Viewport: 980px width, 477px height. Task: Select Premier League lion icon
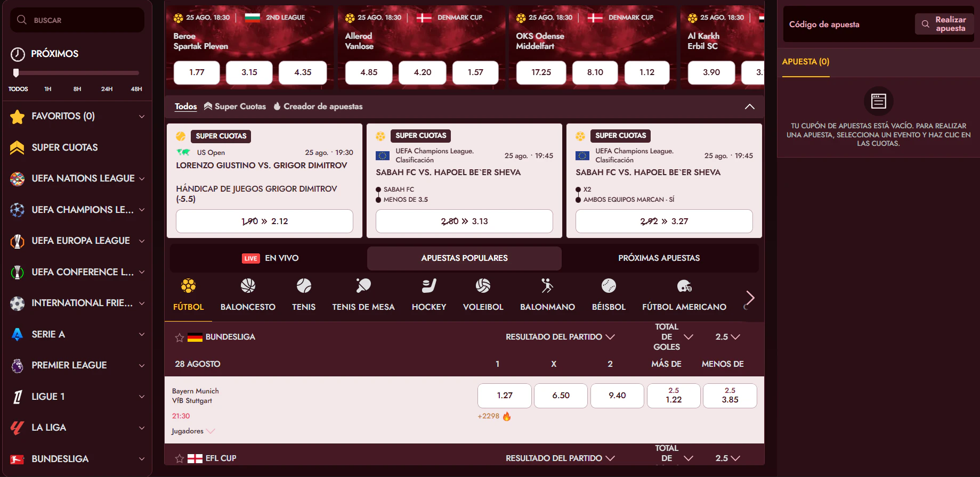17,366
